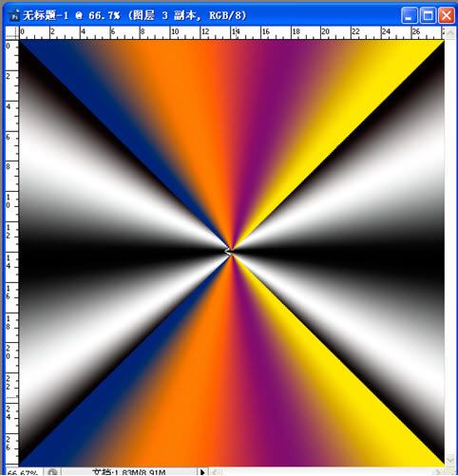Click the window title 无标题-1 text
The width and height of the screenshot is (458, 476).
tap(46, 15)
